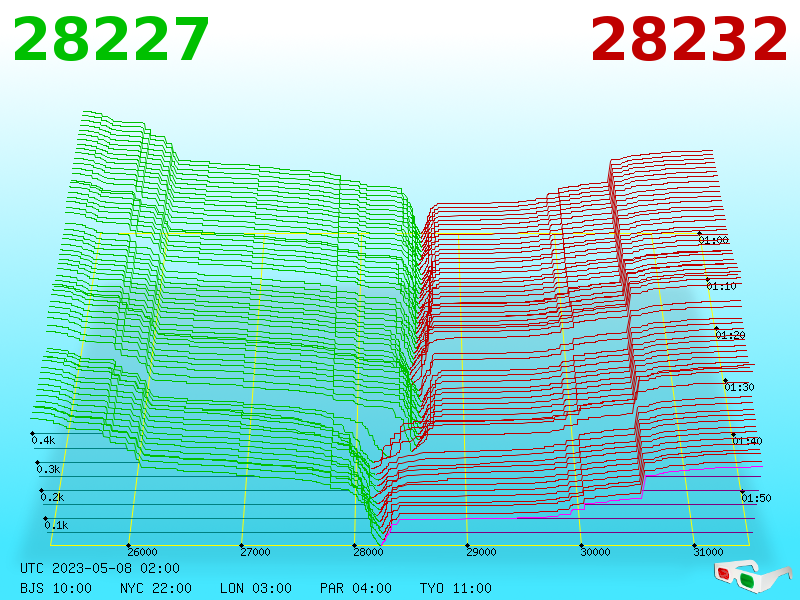
Task: Click the green bid price 28227
Action: coord(111,40)
